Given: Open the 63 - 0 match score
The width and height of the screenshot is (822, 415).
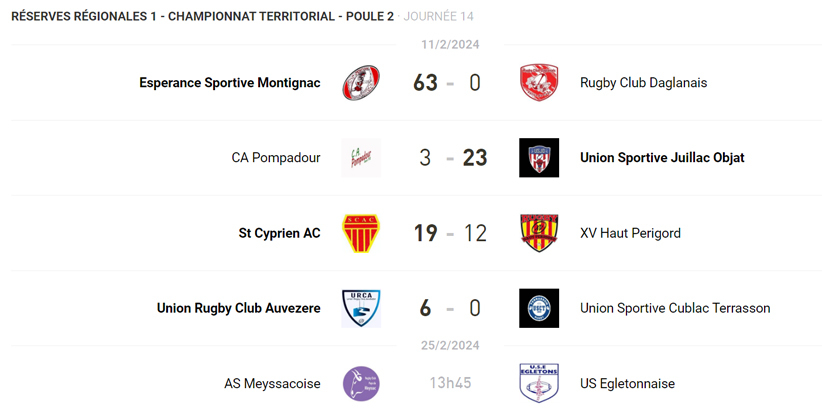Looking at the screenshot, I should point(448,83).
